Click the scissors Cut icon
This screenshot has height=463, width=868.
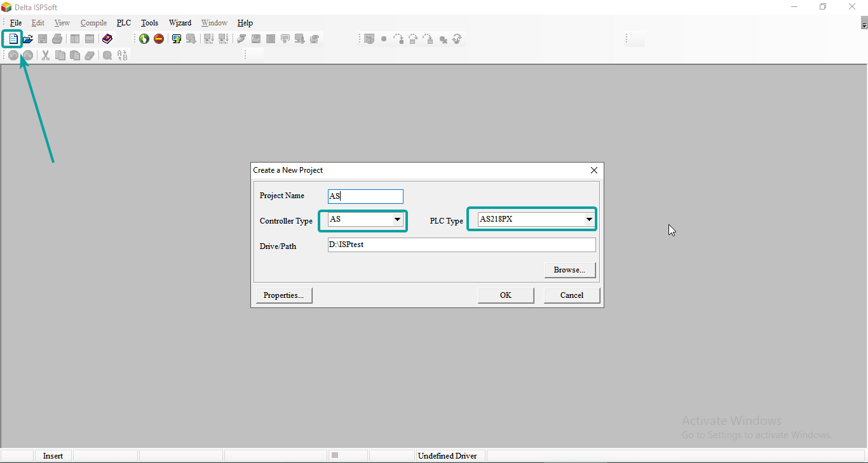pyautogui.click(x=46, y=55)
